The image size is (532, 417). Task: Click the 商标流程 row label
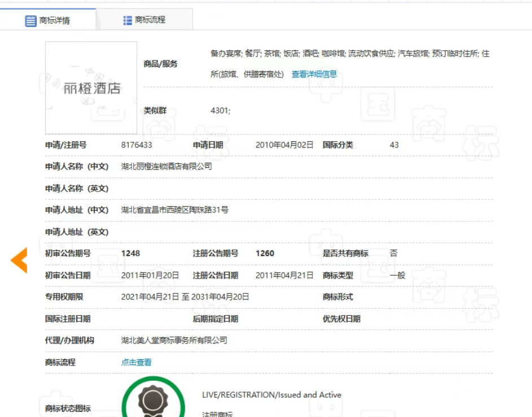point(60,362)
